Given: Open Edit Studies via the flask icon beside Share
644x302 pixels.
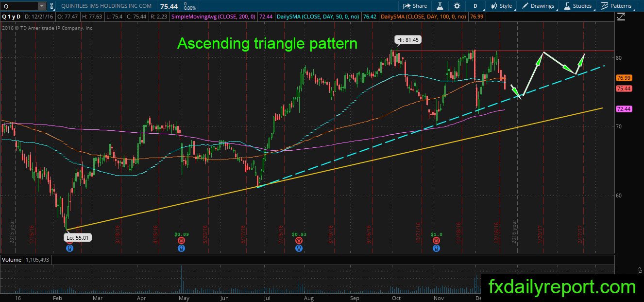Looking at the screenshot, I should tap(440, 6).
